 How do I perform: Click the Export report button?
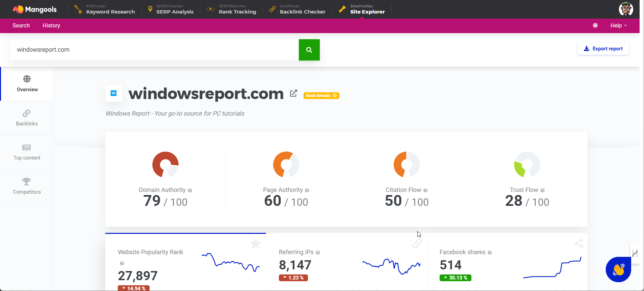click(603, 49)
